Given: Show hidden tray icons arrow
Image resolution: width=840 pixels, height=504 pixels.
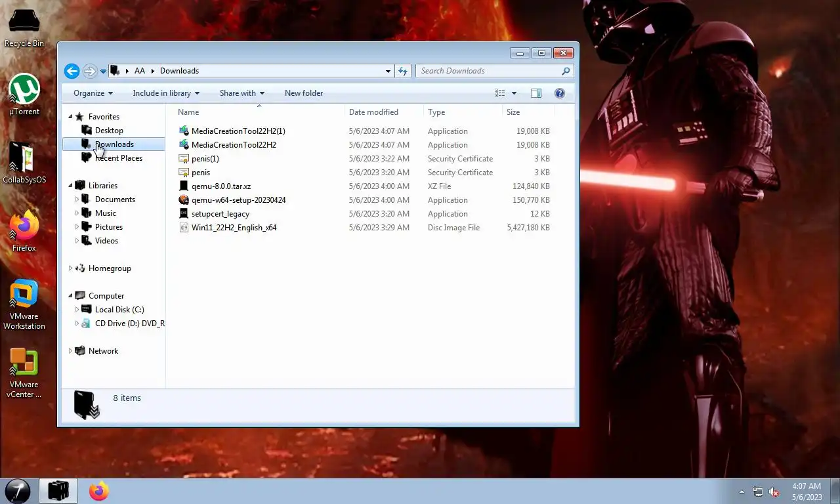Looking at the screenshot, I should pyautogui.click(x=742, y=492).
